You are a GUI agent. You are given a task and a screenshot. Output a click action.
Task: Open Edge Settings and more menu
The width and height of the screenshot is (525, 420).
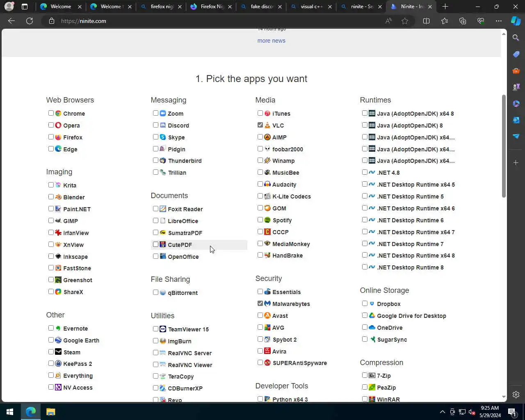[499, 21]
